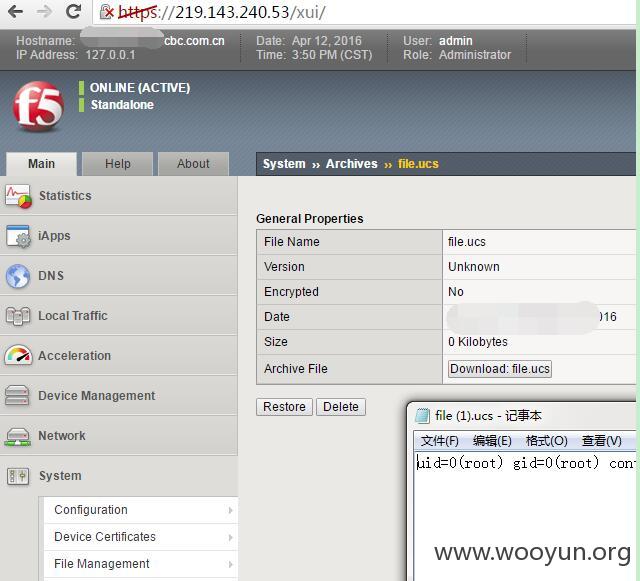Click Download: file.ucs button
The image size is (640, 581).
[x=500, y=369]
